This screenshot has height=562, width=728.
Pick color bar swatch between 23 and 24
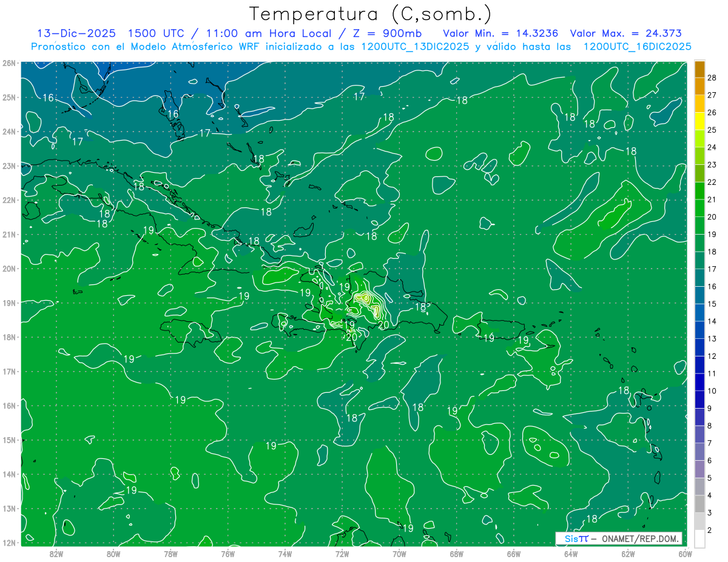pos(699,156)
